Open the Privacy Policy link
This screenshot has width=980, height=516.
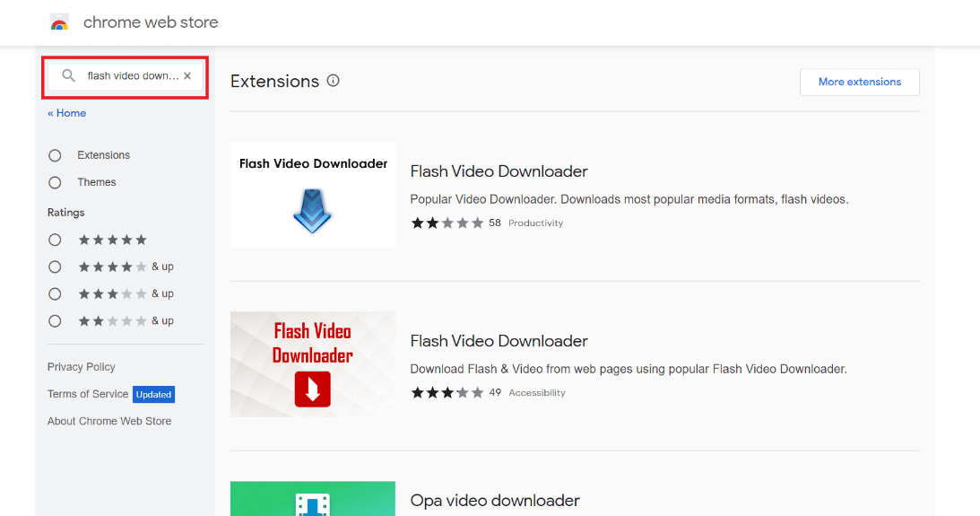pyautogui.click(x=82, y=367)
